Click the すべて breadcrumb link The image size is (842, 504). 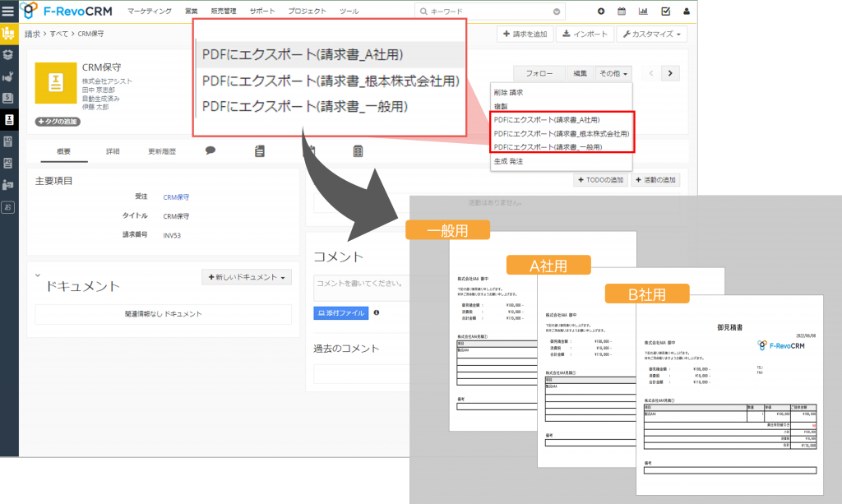59,34
